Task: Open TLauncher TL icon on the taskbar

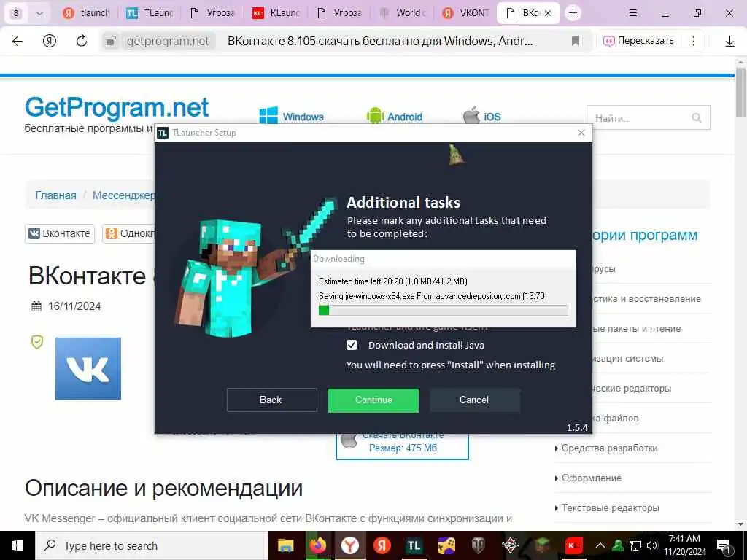Action: tap(414, 545)
